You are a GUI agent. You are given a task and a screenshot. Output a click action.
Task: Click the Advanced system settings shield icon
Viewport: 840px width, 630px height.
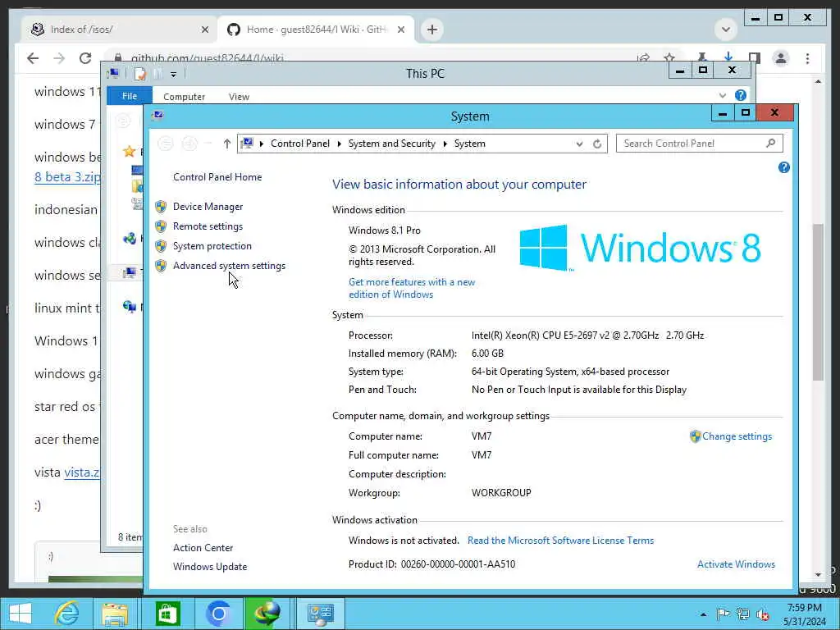pyautogui.click(x=161, y=267)
